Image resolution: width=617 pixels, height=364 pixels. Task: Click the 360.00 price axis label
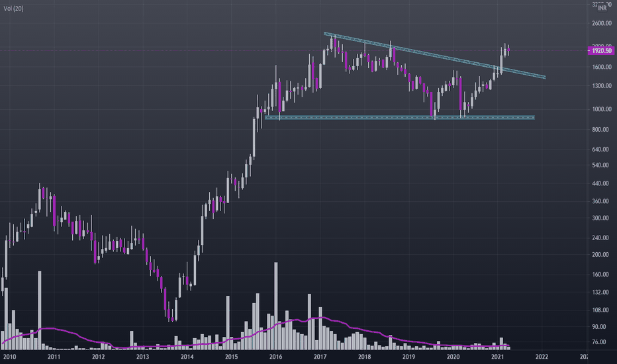[x=600, y=201]
